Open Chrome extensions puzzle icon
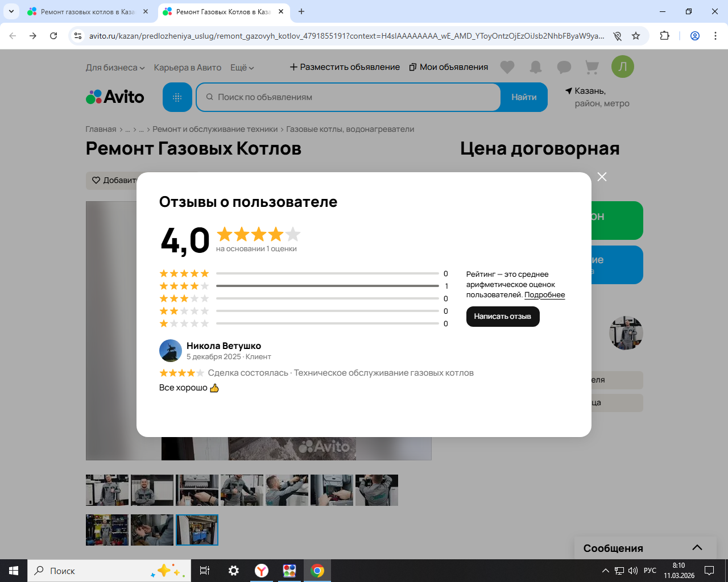The width and height of the screenshot is (728, 582). [664, 36]
